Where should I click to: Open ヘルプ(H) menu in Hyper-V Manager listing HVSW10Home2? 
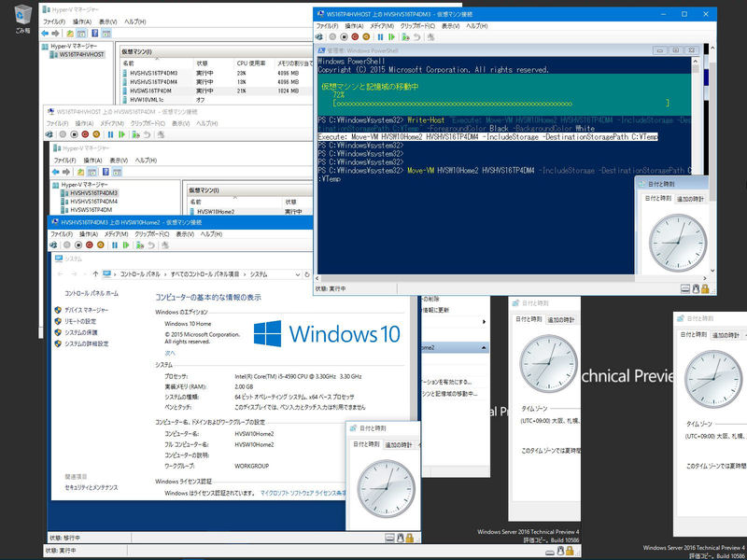(146, 161)
